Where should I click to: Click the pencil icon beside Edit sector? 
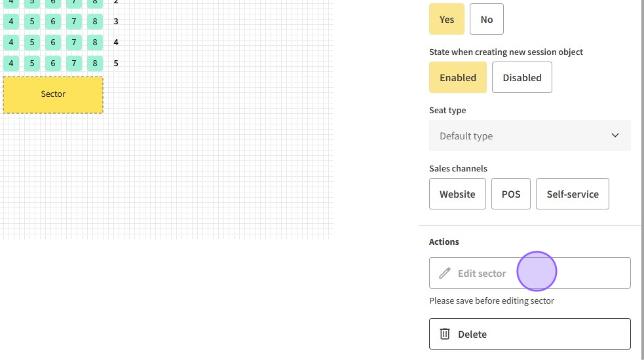445,273
